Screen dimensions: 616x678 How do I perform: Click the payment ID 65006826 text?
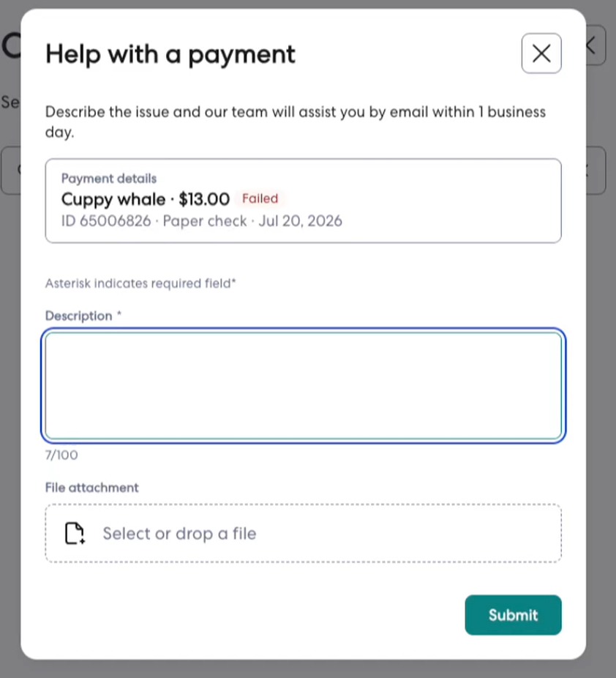[x=106, y=221]
